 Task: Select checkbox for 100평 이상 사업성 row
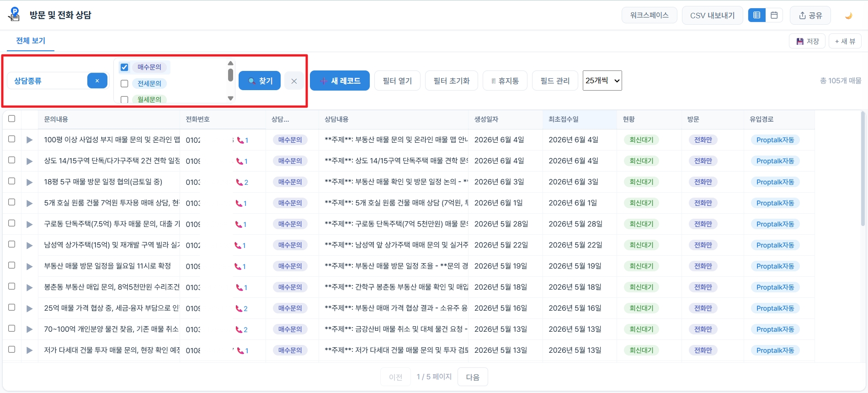pos(12,139)
